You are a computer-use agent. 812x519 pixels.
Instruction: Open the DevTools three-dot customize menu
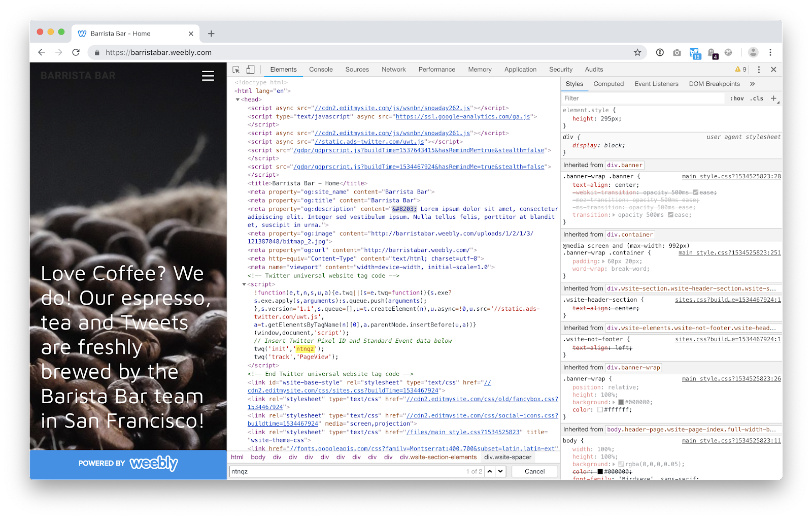(759, 70)
